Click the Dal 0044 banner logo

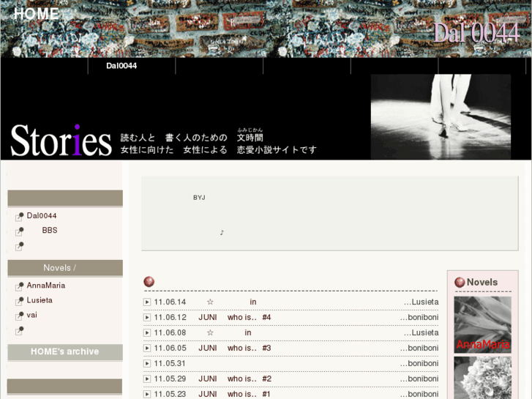pos(476,33)
